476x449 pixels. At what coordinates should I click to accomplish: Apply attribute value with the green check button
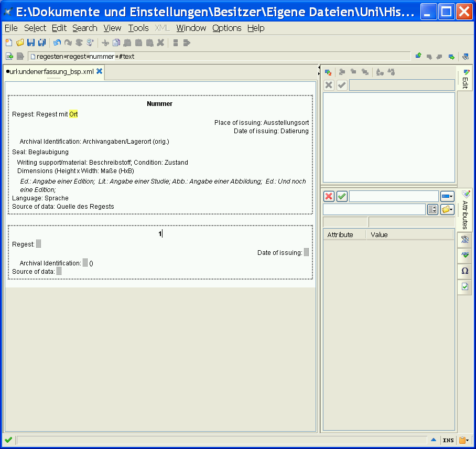[x=342, y=196]
